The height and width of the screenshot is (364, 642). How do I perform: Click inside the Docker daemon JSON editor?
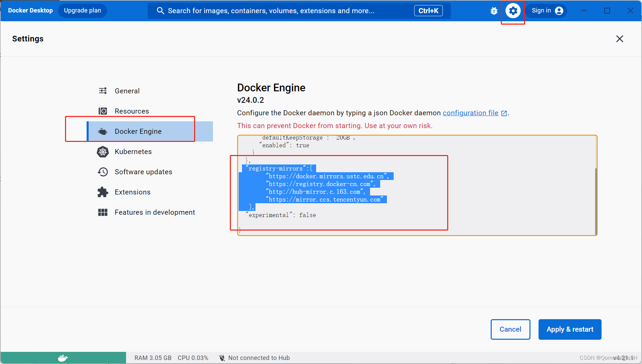click(x=417, y=185)
